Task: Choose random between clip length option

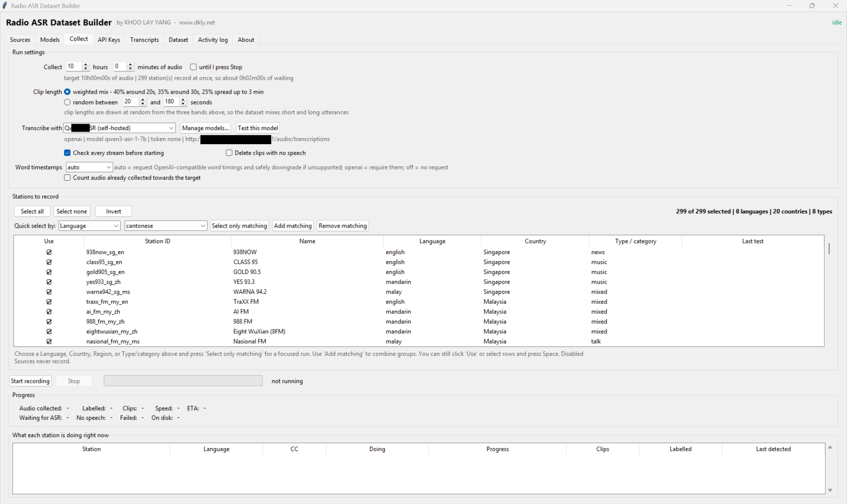Action: click(67, 102)
